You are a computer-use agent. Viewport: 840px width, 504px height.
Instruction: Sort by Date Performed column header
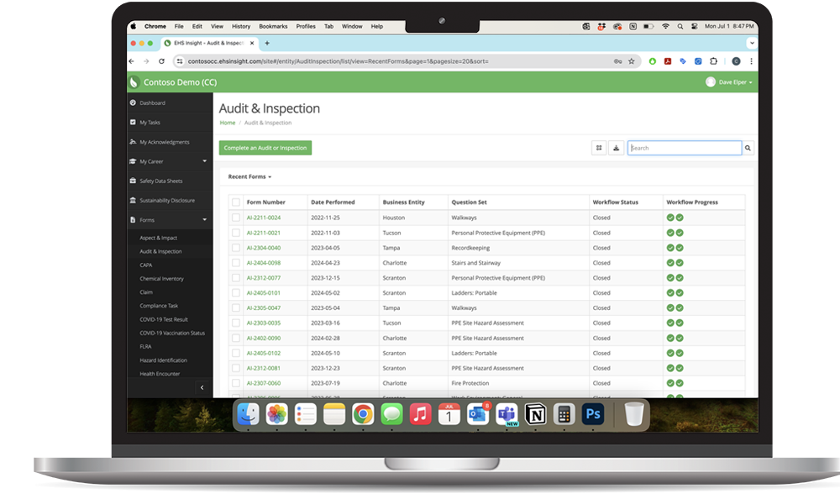pos(333,202)
